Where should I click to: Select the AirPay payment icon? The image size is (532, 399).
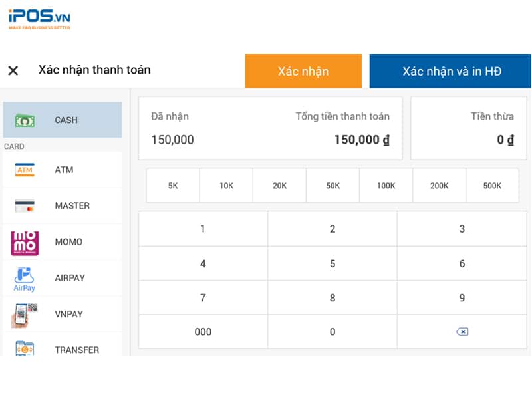point(25,279)
